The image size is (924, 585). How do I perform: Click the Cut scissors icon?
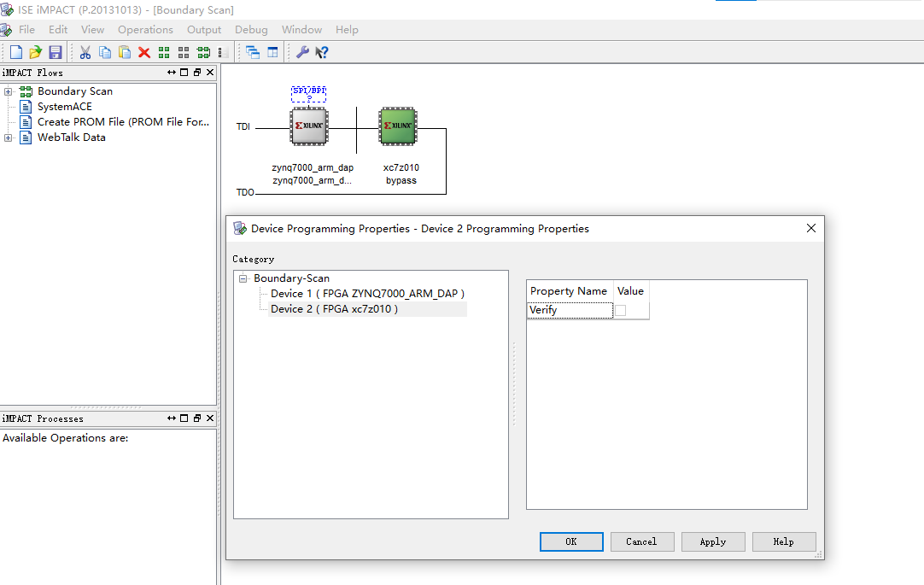coord(85,52)
